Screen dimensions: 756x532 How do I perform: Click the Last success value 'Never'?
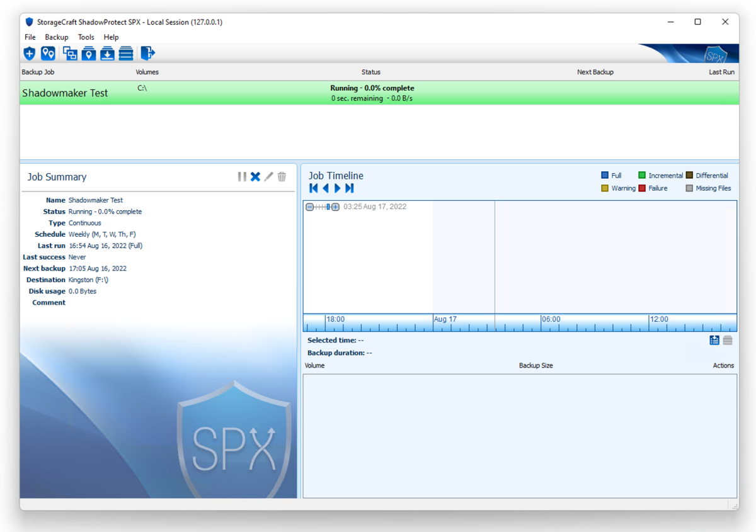77,258
